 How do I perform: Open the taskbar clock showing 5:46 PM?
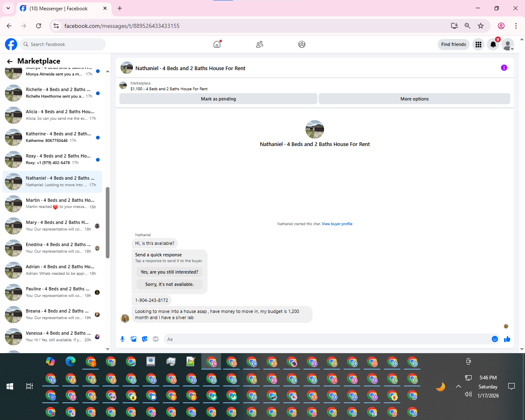(x=488, y=378)
